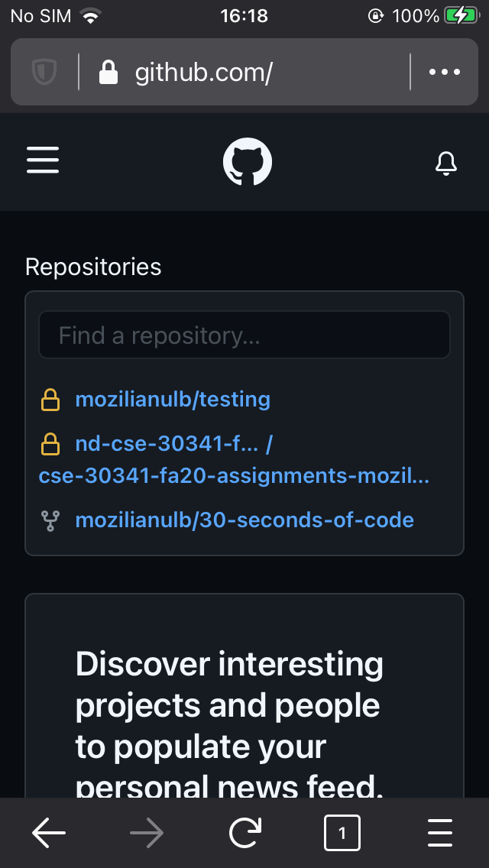Open GitHub notifications via the bell icon
Screen dimensions: 489x868
(x=446, y=163)
